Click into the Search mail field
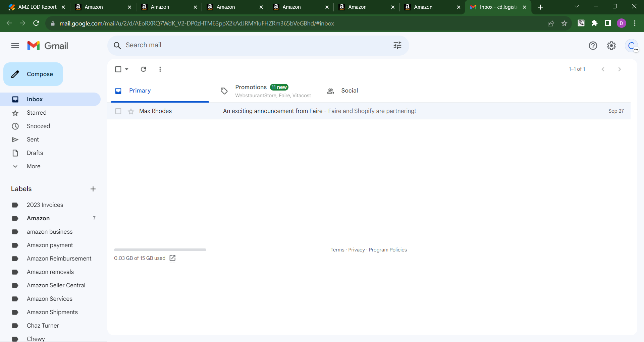This screenshot has width=644, height=342. [x=258, y=45]
